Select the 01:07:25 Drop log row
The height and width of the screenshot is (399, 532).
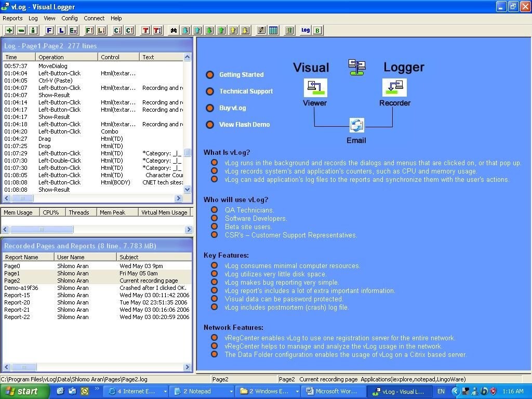[94, 146]
